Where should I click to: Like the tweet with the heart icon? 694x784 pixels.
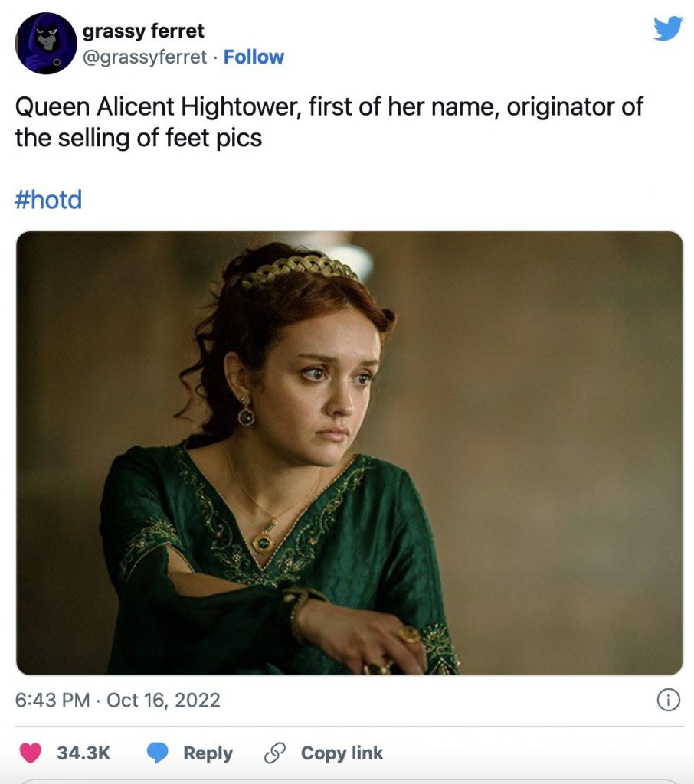[31, 753]
